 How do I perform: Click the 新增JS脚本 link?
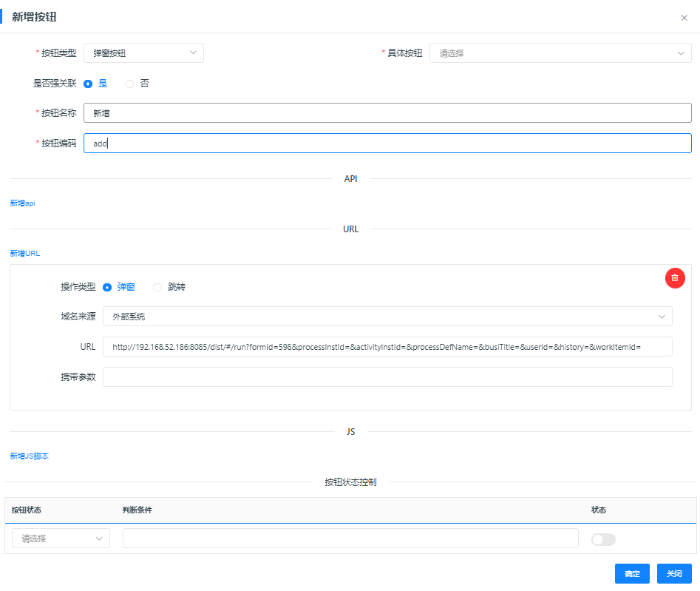tap(29, 456)
